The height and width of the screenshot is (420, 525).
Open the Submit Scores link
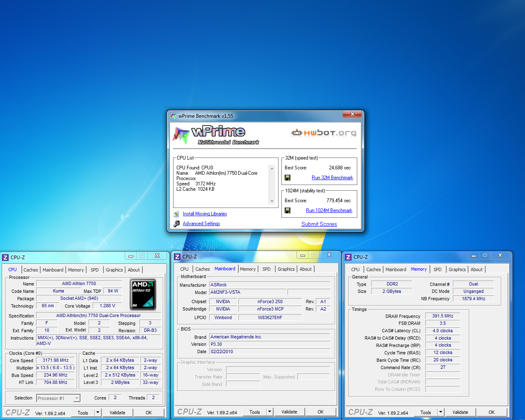tap(319, 224)
